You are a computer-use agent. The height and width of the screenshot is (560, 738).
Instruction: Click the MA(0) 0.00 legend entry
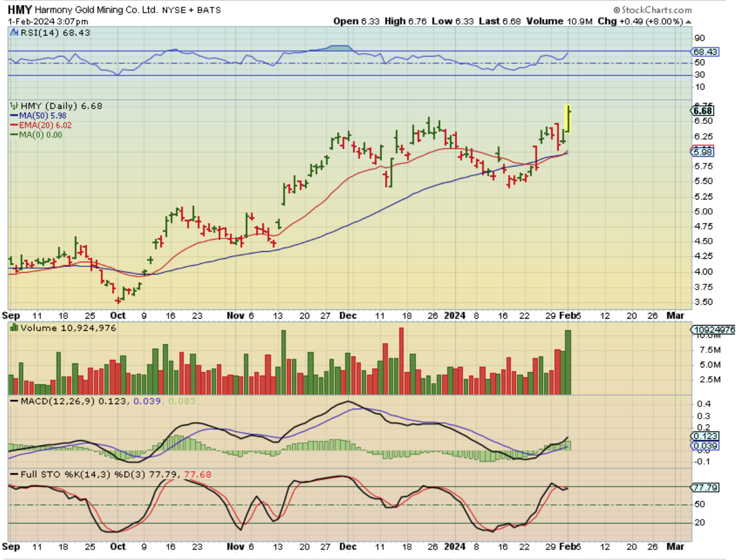pyautogui.click(x=36, y=134)
